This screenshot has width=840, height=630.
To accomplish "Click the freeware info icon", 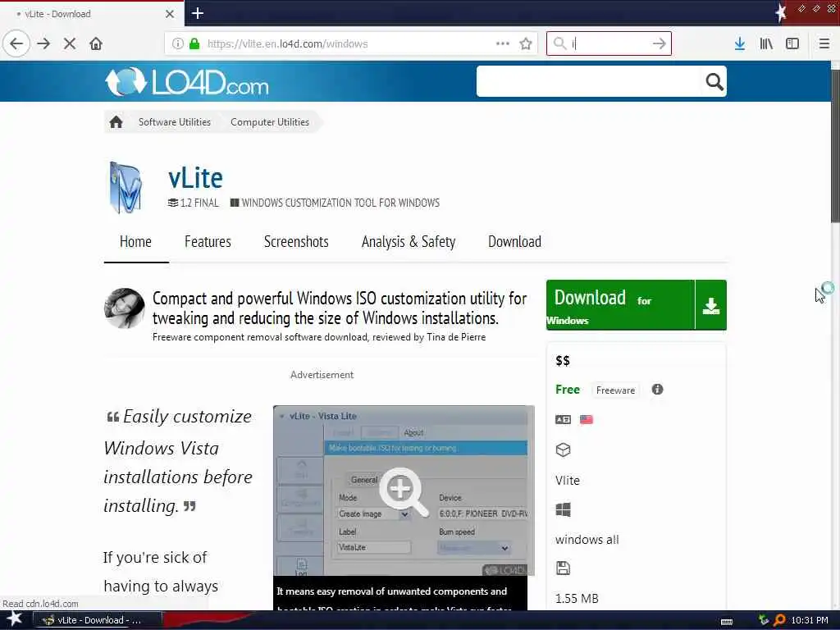I will [x=657, y=390].
